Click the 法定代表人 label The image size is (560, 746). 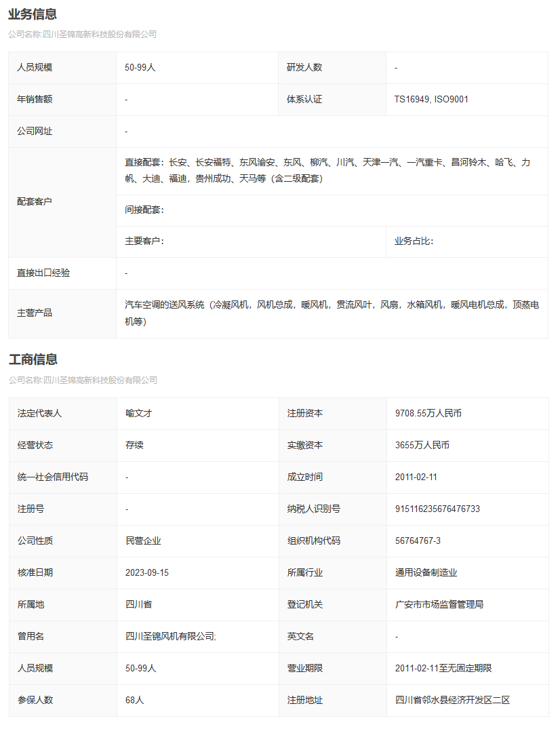[39, 414]
